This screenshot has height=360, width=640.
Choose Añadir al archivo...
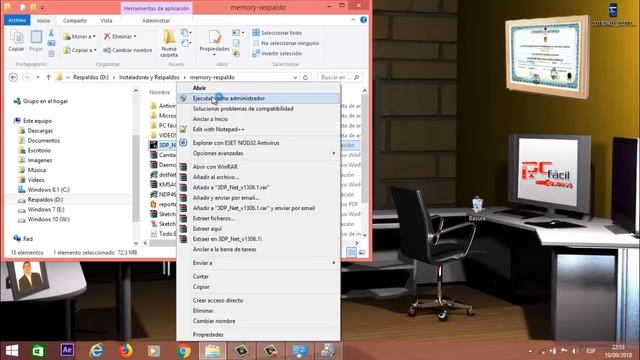click(258, 177)
